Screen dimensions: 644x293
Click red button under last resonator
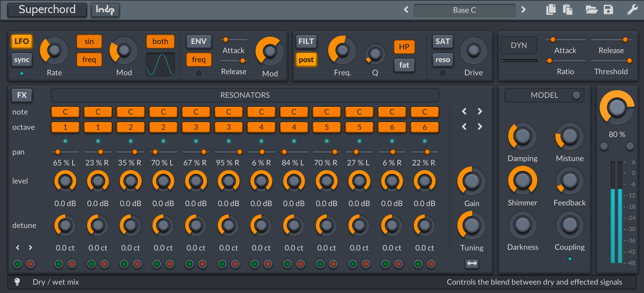click(431, 264)
